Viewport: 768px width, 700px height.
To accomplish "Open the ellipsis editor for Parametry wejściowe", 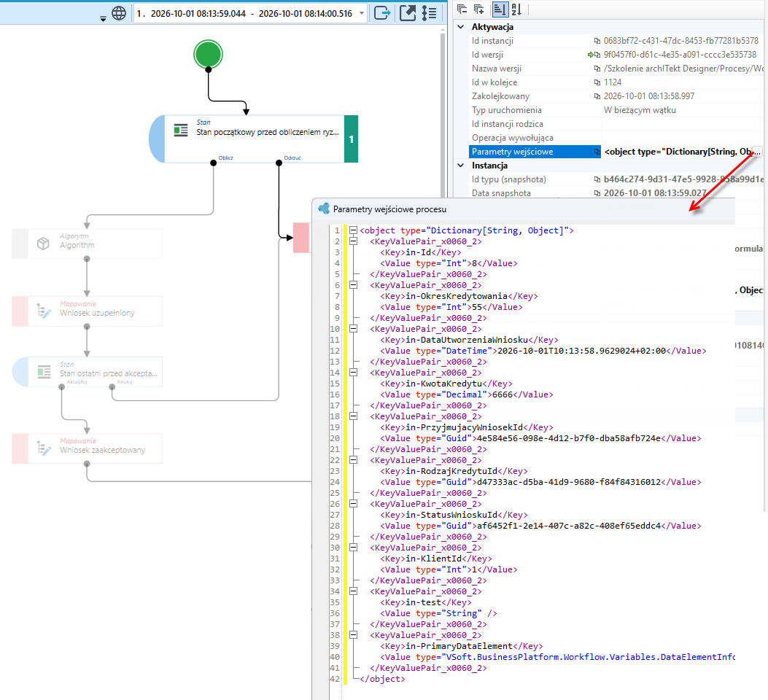I will tap(757, 152).
